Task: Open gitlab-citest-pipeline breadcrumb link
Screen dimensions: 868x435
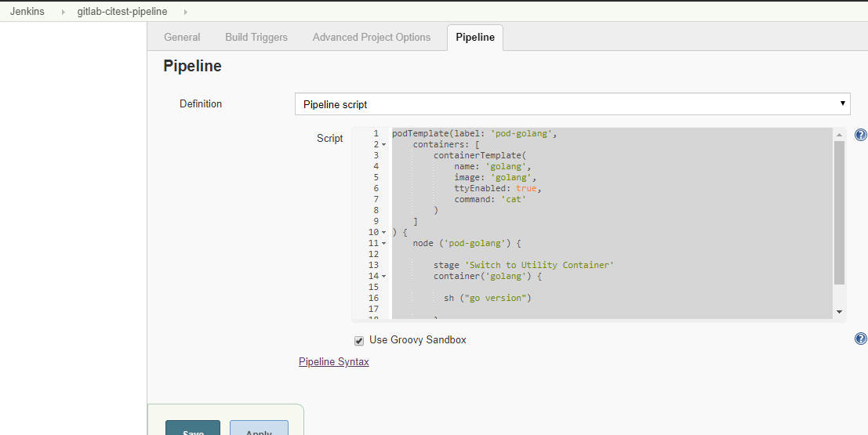Action: pyautogui.click(x=122, y=11)
